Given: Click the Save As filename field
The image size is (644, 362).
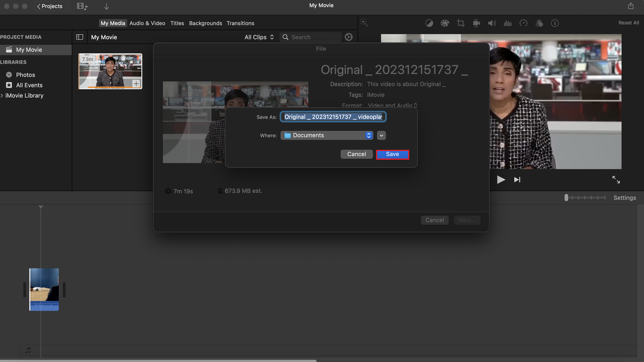Looking at the screenshot, I should [333, 117].
